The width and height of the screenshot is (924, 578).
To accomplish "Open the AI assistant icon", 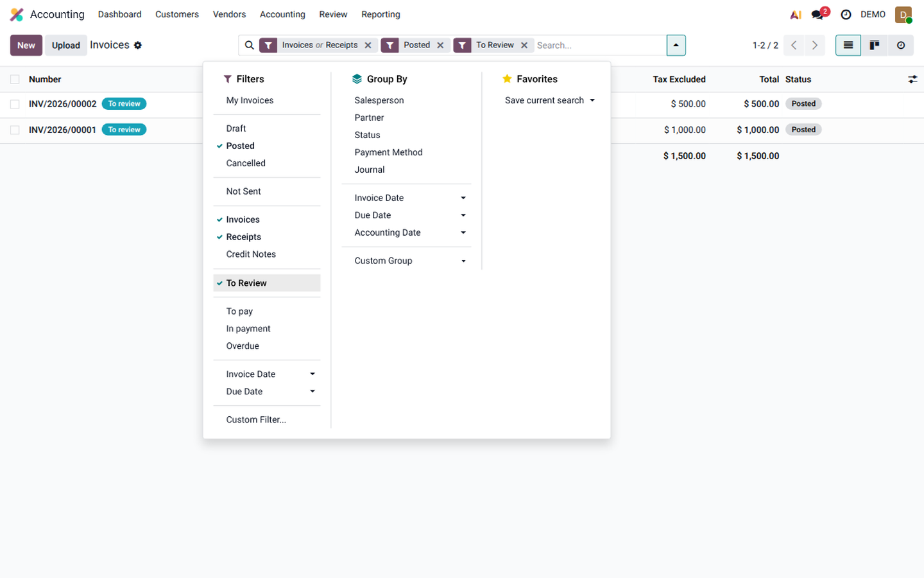I will tap(796, 14).
